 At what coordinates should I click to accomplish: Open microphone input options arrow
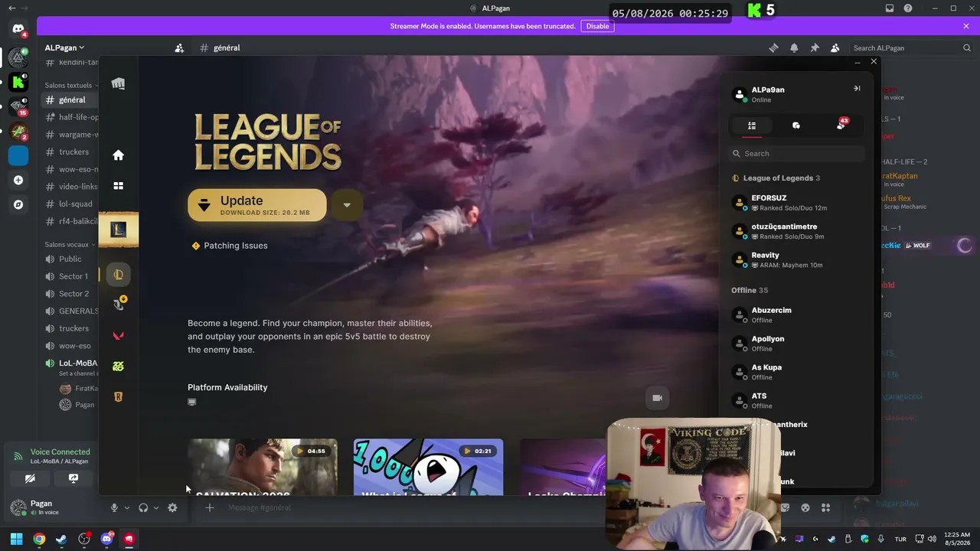pos(127,508)
